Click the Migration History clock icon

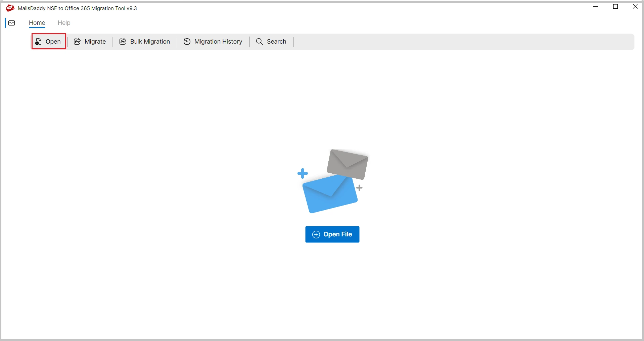click(x=187, y=41)
